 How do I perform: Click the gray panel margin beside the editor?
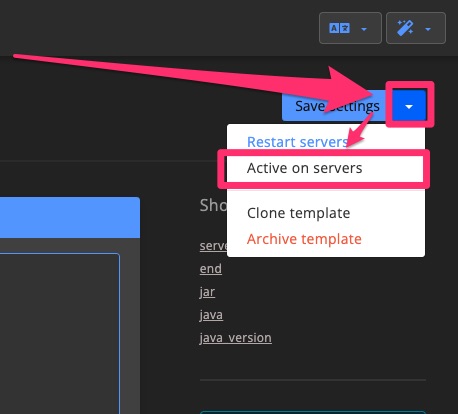(x=130, y=327)
